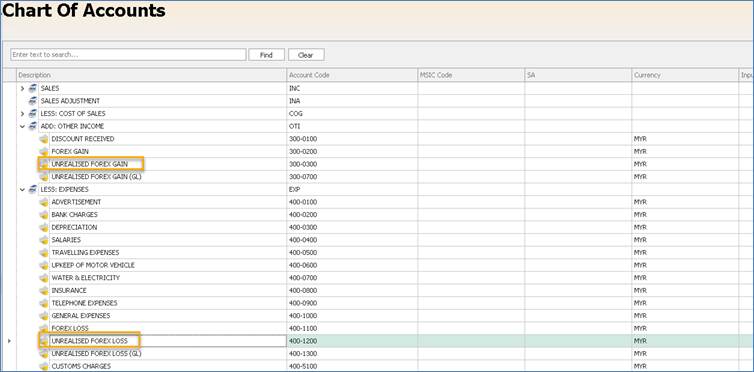The height and width of the screenshot is (372, 754).
Task: Click the MSIC Code column header
Action: point(471,75)
